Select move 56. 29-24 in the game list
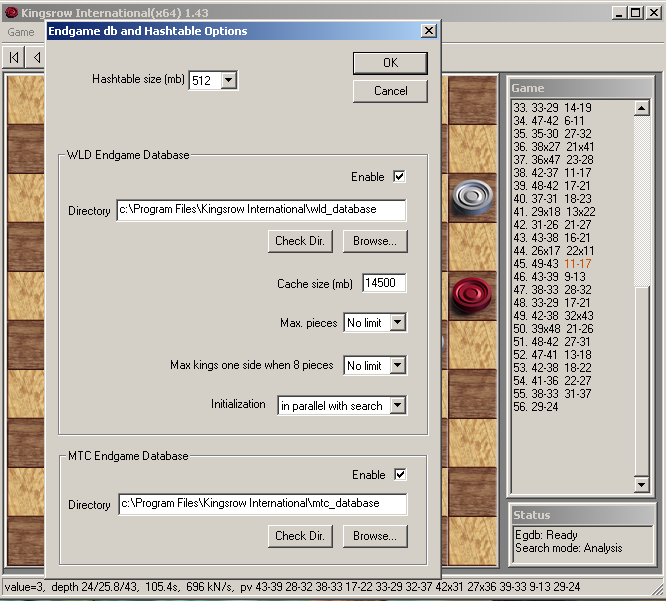The width and height of the screenshot is (666, 601). click(x=535, y=407)
